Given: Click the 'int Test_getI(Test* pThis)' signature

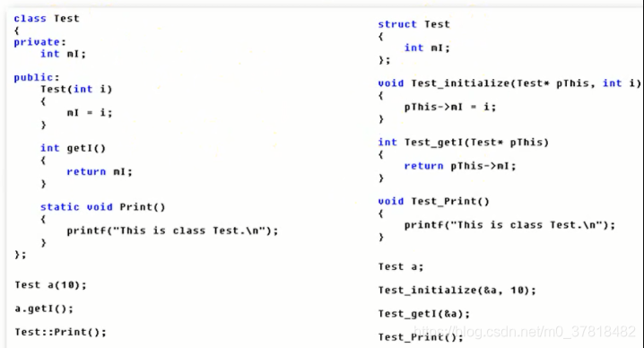Looking at the screenshot, I should (x=464, y=142).
